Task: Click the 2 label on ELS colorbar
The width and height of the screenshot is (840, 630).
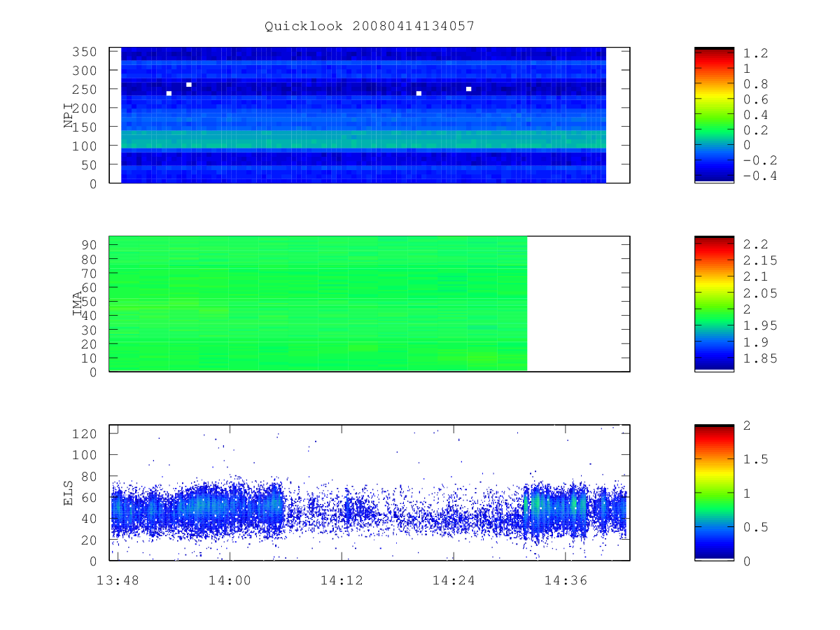Action: point(747,426)
